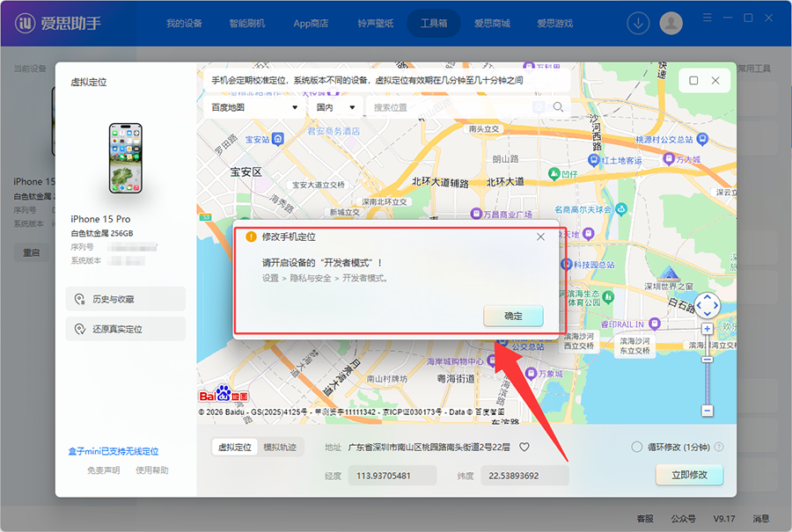Open 消息 in the status bar
The width and height of the screenshot is (792, 532).
tap(760, 519)
